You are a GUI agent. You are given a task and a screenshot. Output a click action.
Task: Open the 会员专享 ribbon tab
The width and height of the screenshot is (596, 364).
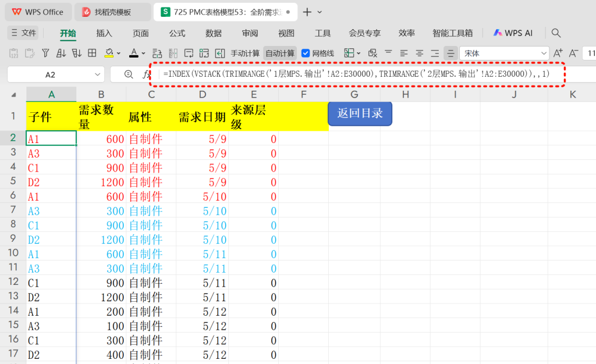365,33
